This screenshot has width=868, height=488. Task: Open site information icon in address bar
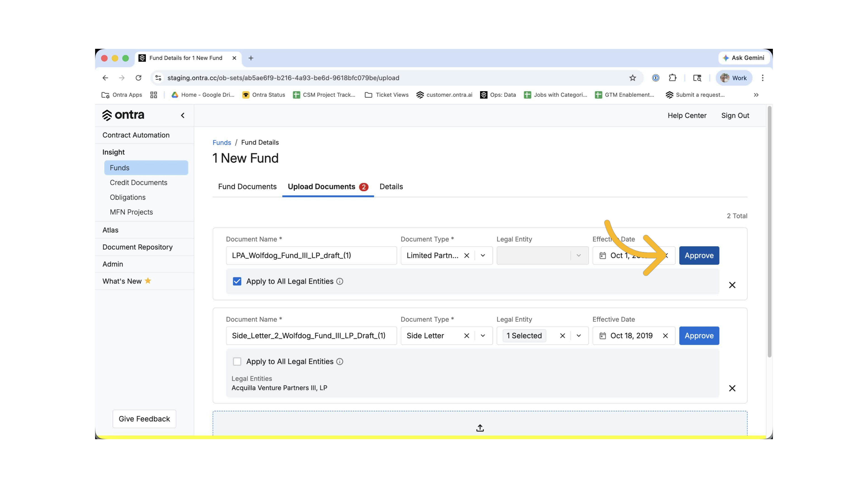pos(158,78)
